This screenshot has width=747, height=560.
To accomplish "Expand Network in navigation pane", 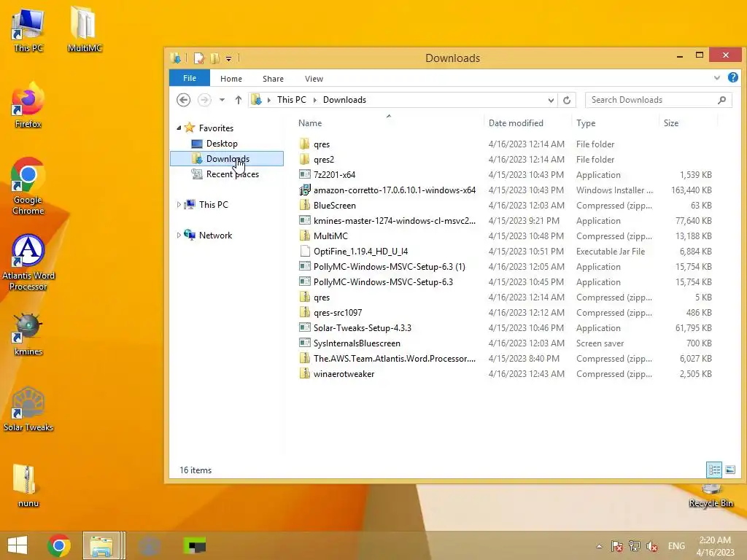I will coord(179,236).
